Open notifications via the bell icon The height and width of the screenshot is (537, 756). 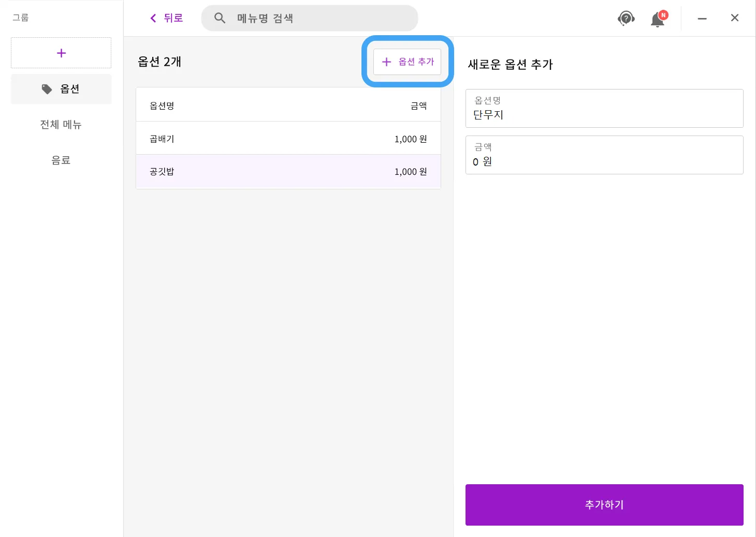(658, 19)
